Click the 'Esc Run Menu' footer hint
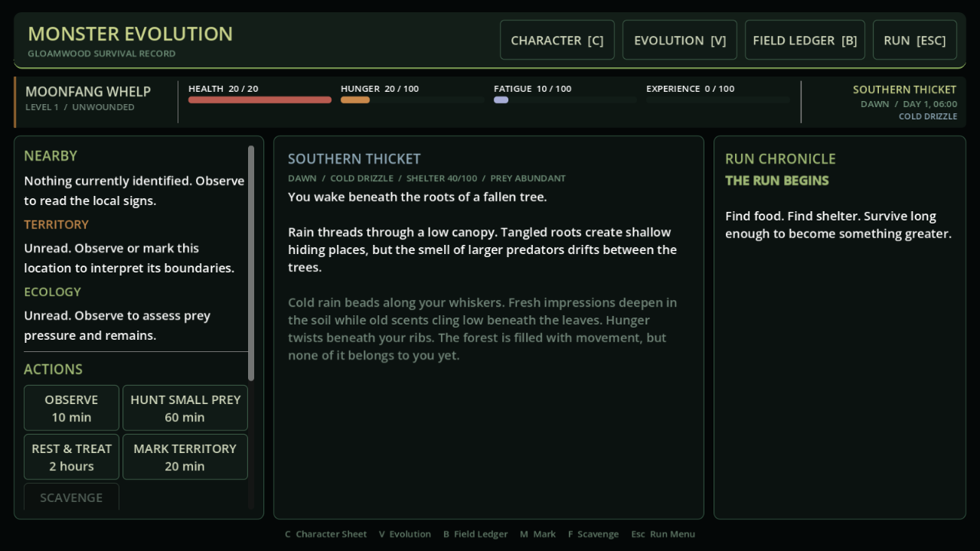 (663, 534)
